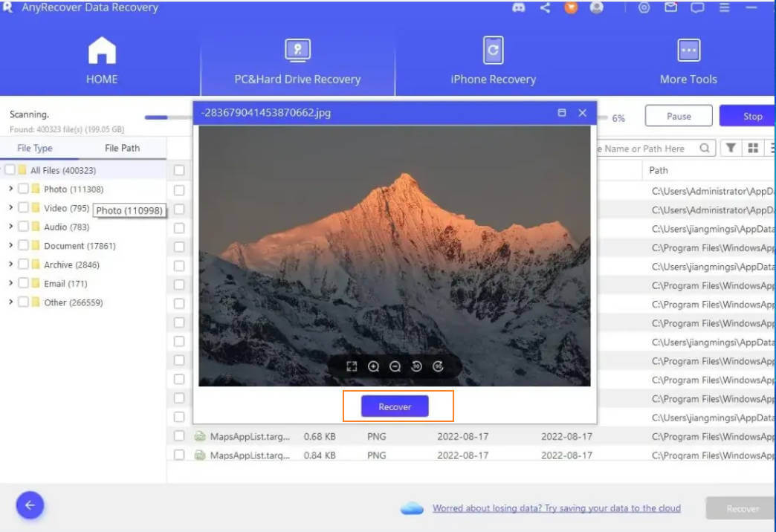Pause the ongoing scan

click(x=679, y=116)
